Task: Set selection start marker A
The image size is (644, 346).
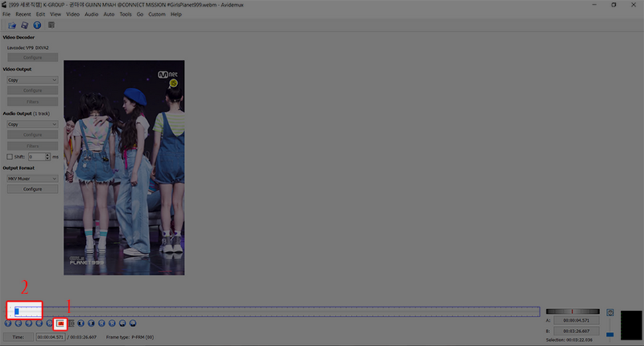Action: 60,323
